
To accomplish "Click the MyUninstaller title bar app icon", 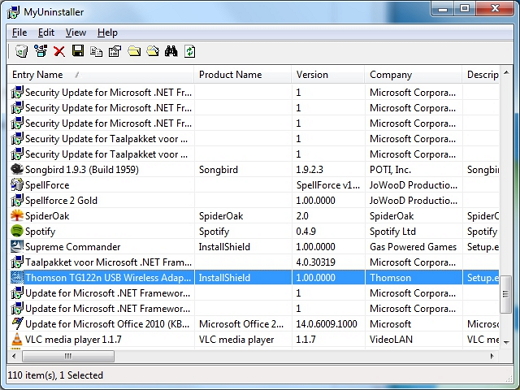I will click(13, 12).
